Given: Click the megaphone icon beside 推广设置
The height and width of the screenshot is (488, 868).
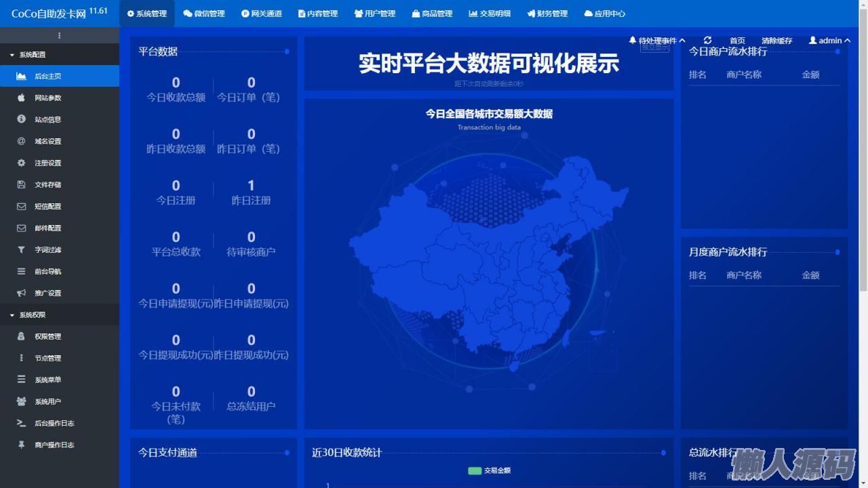Looking at the screenshot, I should click(21, 293).
